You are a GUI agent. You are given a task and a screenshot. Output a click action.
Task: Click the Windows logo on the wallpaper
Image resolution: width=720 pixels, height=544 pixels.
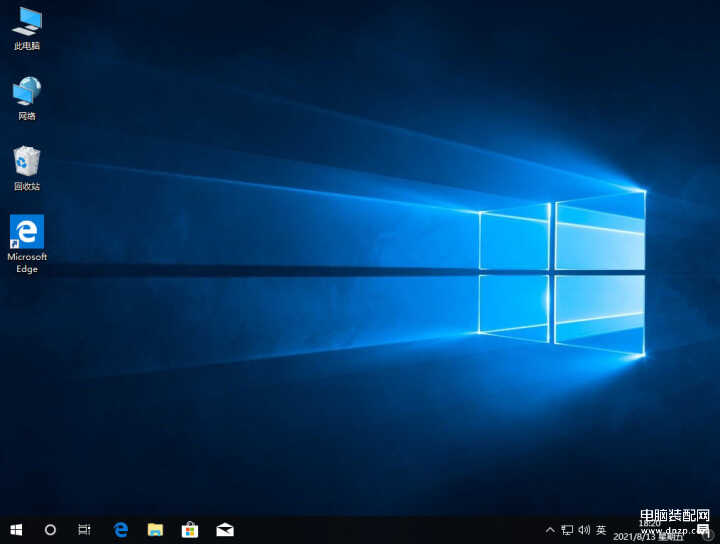click(562, 272)
